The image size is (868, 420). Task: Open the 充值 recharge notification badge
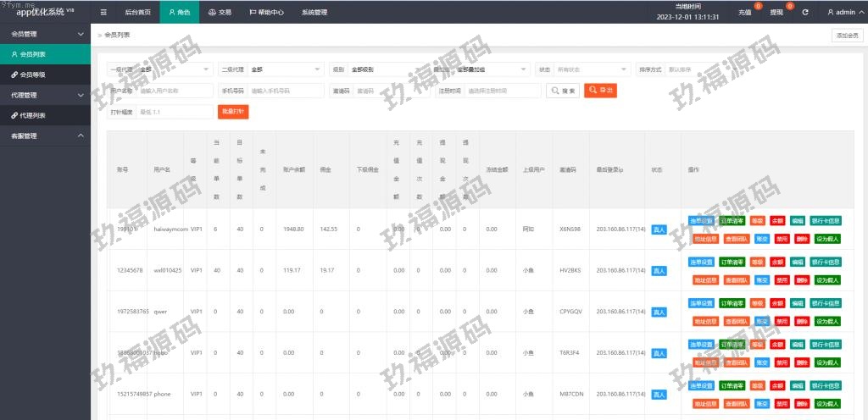pyautogui.click(x=745, y=13)
